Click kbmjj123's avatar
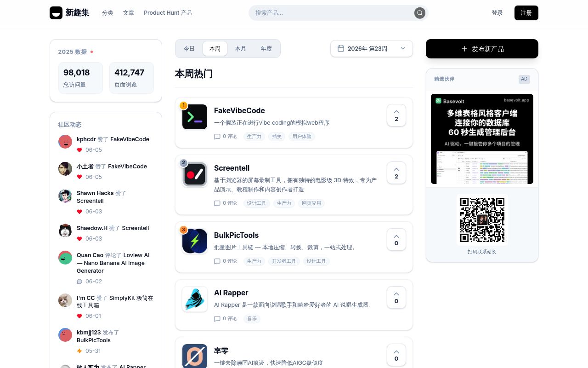The image size is (588, 368). (x=65, y=335)
